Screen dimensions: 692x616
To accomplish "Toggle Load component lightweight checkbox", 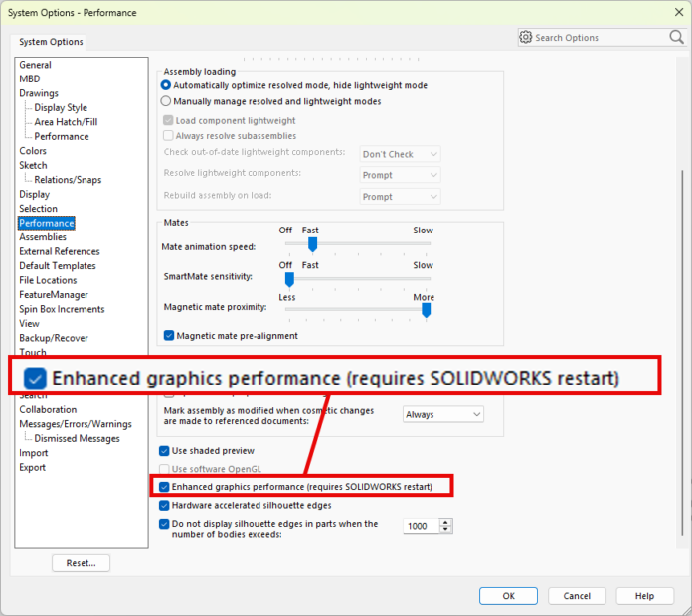I will (168, 120).
